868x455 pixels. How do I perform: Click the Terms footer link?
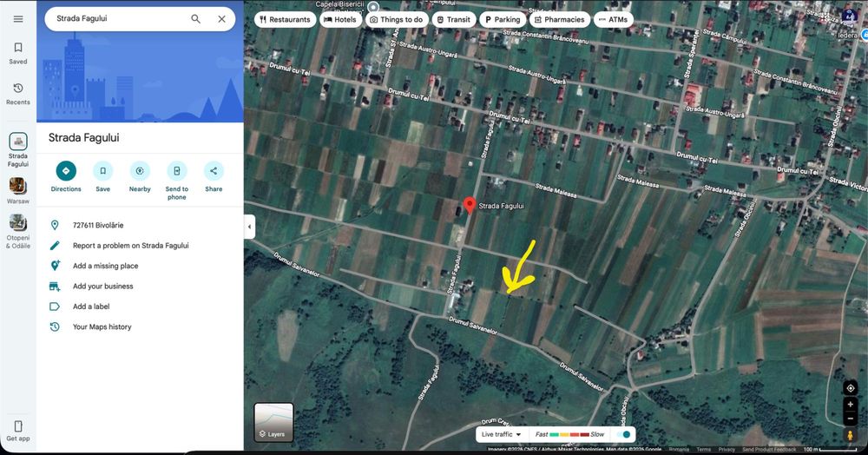point(704,450)
